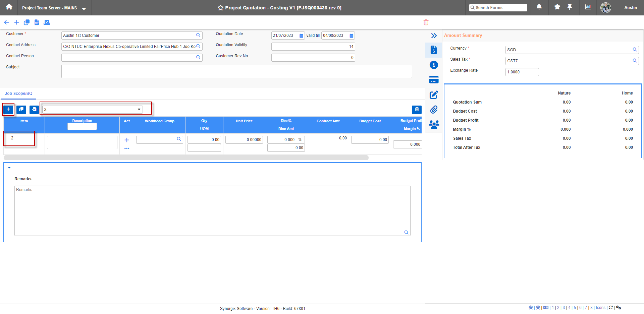Screen dimensions: 644x314
Task: Click status bar link labeled Icons
Action: (x=600, y=308)
